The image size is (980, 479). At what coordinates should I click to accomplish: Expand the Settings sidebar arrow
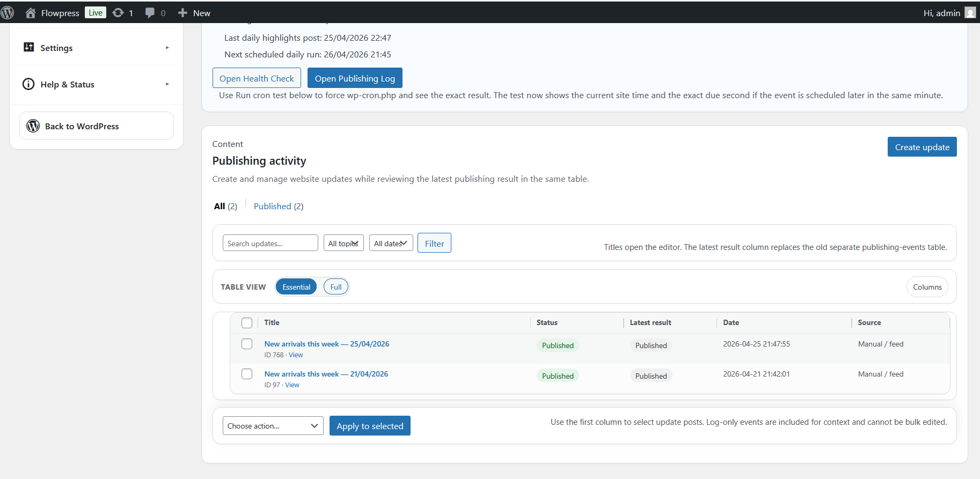pyautogui.click(x=167, y=48)
